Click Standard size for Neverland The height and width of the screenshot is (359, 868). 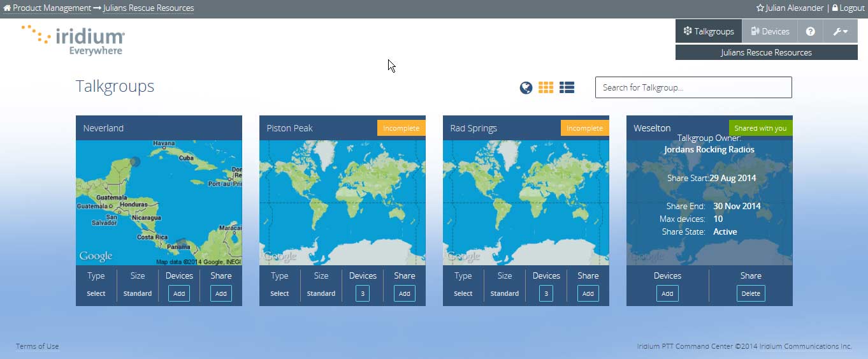pos(138,293)
